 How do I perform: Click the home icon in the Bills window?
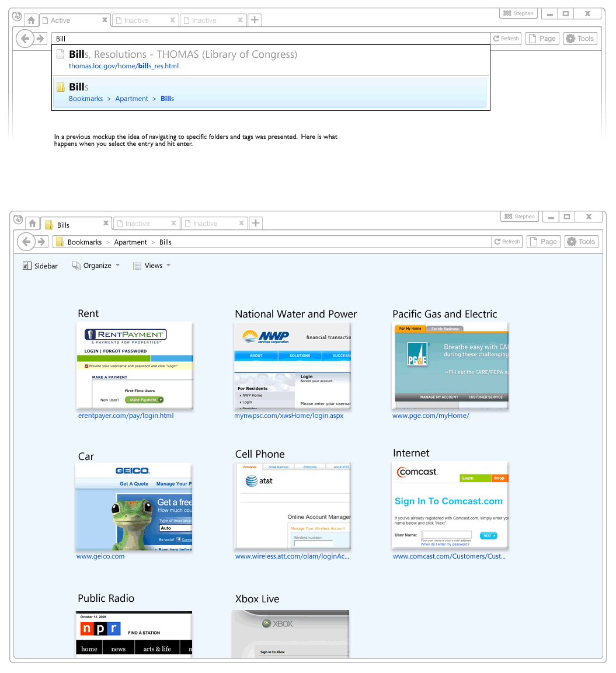point(32,223)
